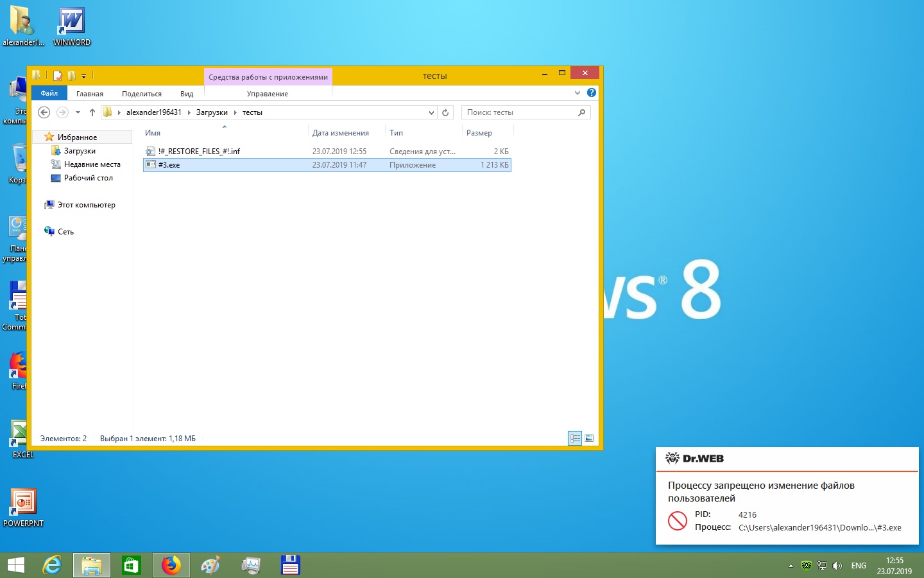Open Explorer Help question mark icon

(x=592, y=93)
